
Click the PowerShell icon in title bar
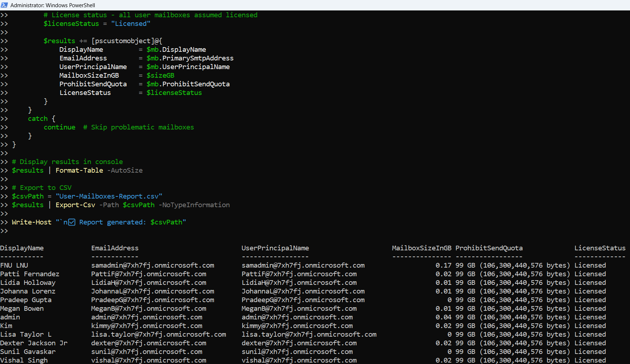4,5
